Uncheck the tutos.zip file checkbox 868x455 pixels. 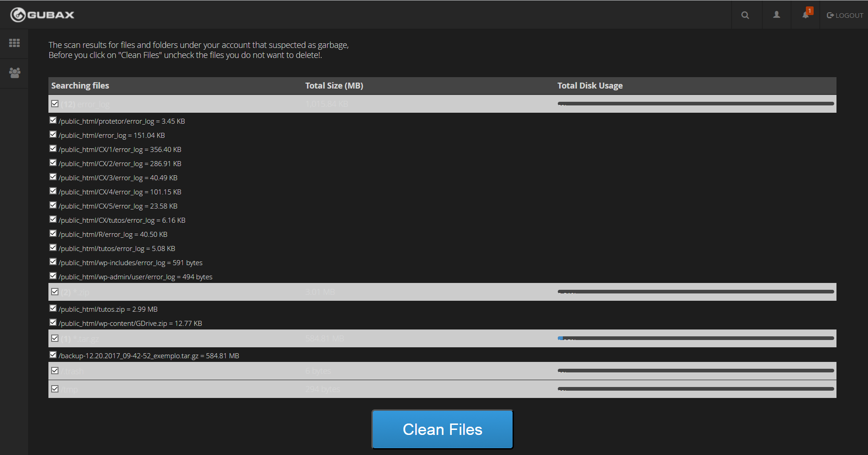(53, 308)
